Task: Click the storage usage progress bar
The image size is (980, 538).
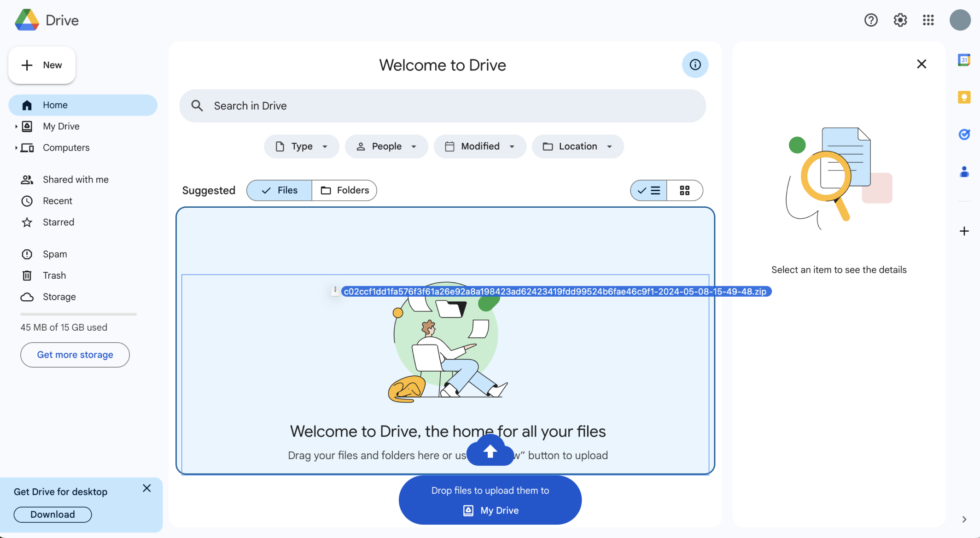Action: 78,314
